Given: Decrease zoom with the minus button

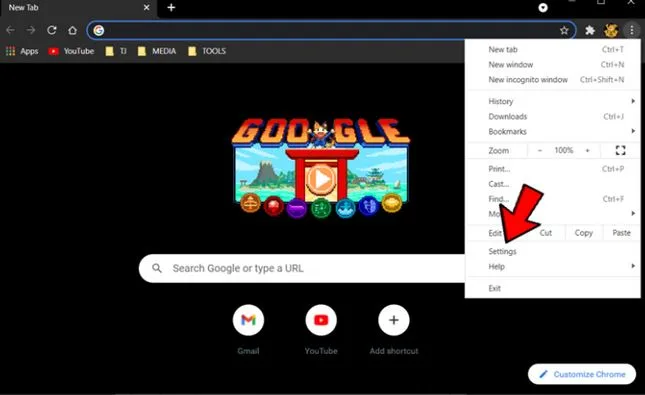Looking at the screenshot, I should pos(540,151).
